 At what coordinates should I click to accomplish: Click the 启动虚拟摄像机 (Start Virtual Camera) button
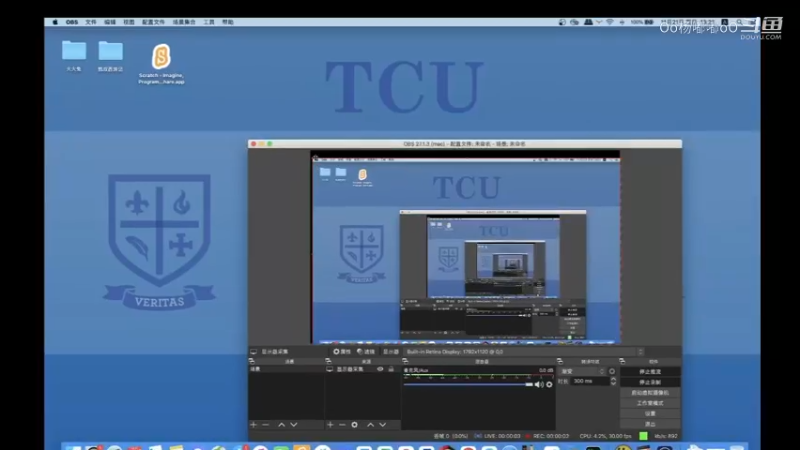[x=650, y=393]
